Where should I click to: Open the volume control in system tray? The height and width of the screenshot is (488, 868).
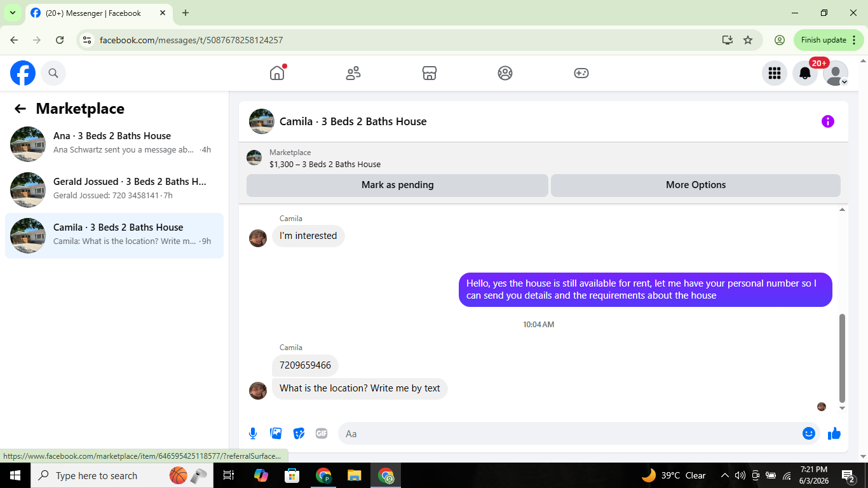click(740, 475)
